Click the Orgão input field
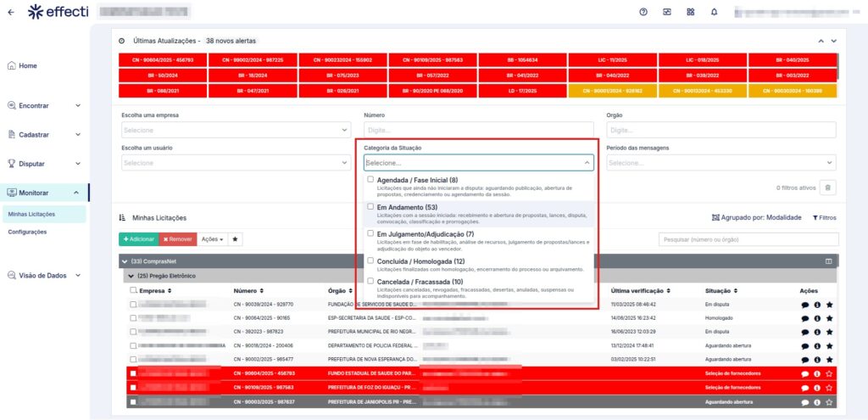868x420 pixels. click(x=721, y=130)
